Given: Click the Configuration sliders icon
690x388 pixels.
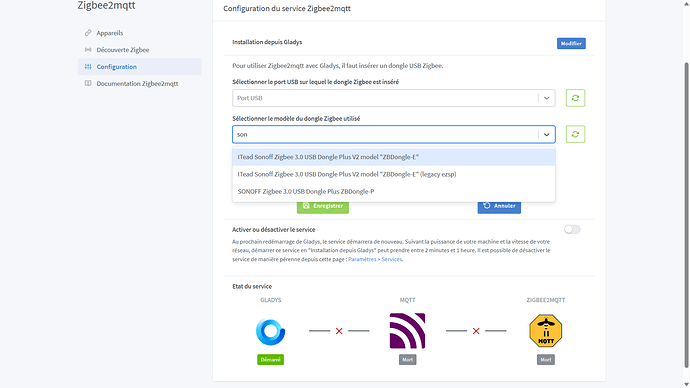Looking at the screenshot, I should 88,67.
